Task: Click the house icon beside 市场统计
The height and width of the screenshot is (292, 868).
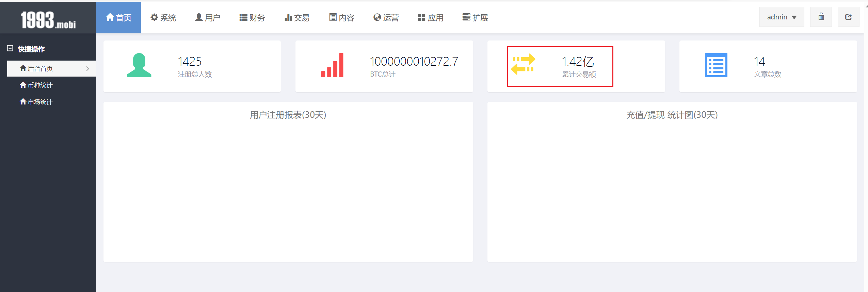Action: (x=23, y=101)
